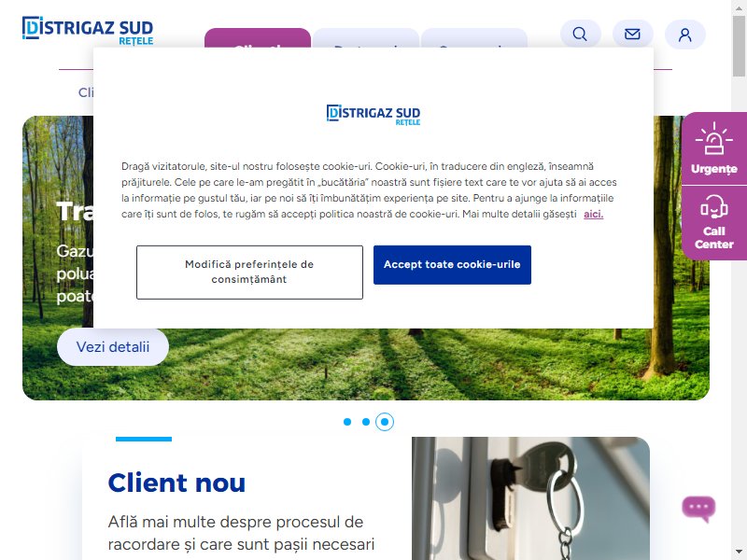
Task: Open the Urgențe alarm side button
Action: tap(713, 148)
